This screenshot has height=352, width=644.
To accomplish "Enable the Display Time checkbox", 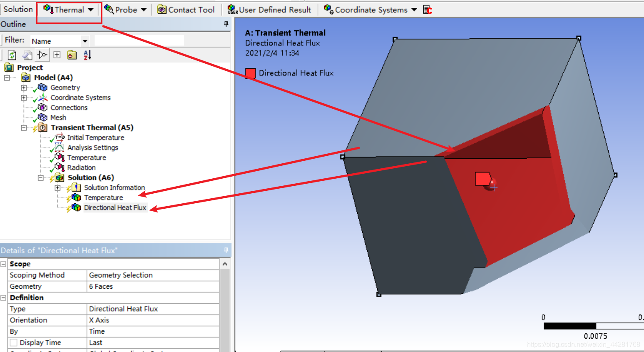I will coord(14,342).
